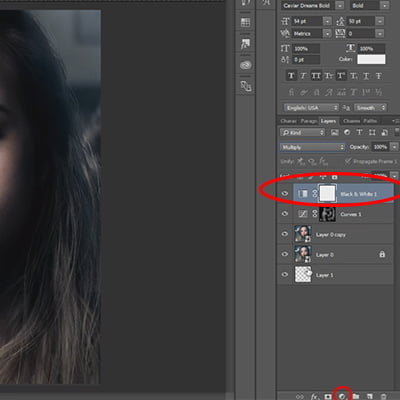Open the Creative Cloud Libraries panel icon
Image resolution: width=400 pixels, height=400 pixels.
tap(246, 65)
